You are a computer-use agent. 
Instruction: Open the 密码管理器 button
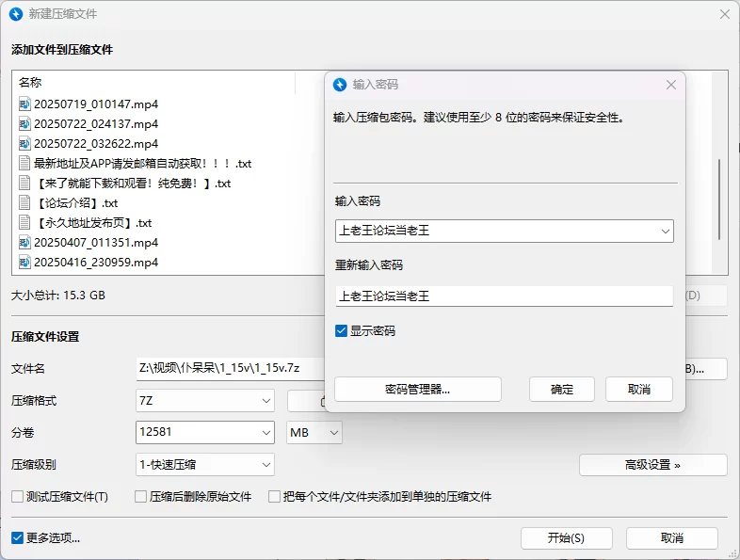[x=417, y=390]
